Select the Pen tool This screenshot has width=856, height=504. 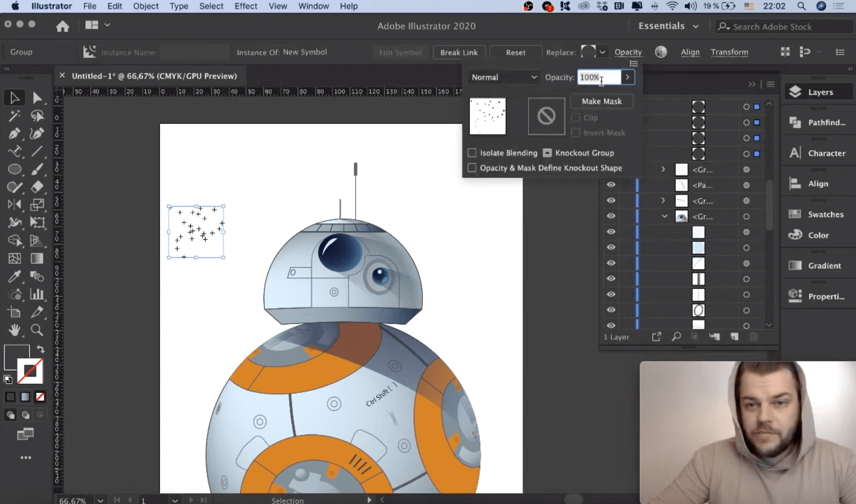[x=14, y=134]
